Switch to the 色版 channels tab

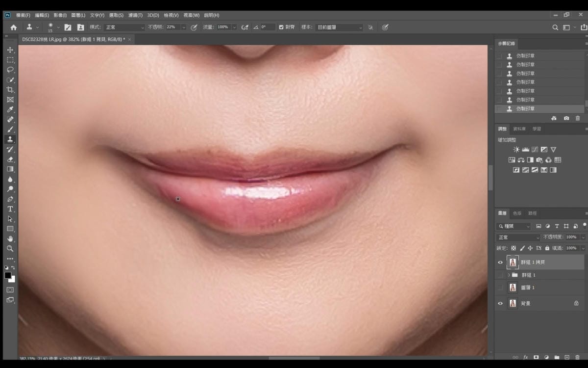[517, 213]
